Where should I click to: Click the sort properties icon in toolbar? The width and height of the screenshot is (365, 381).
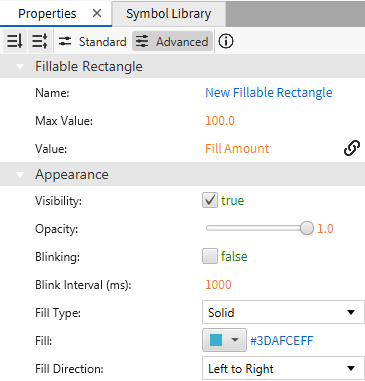pyautogui.click(x=15, y=41)
